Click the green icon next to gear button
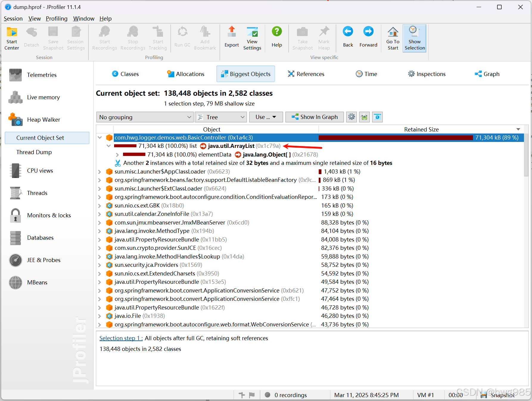 [x=364, y=117]
